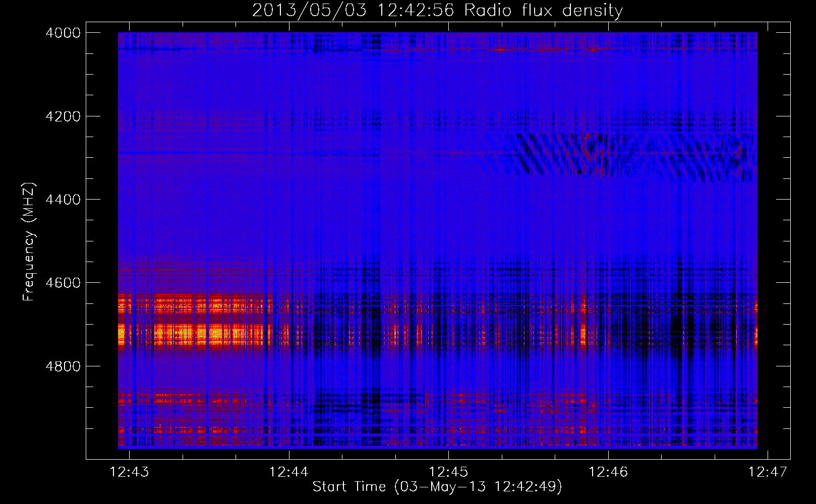Click the plot title 'Radio flux density'
816x504 pixels.
tap(543, 11)
